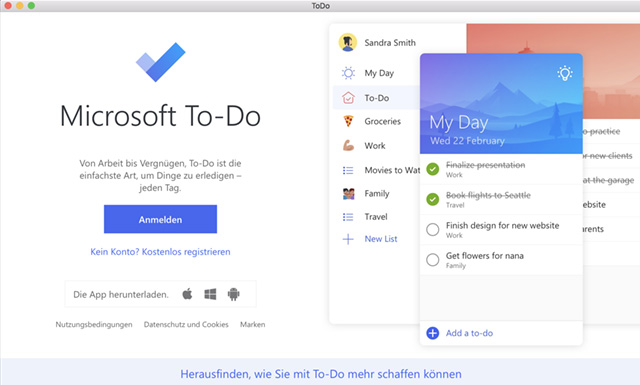The image size is (640, 385).
Task: Check off Get flowers for nana
Action: click(433, 260)
